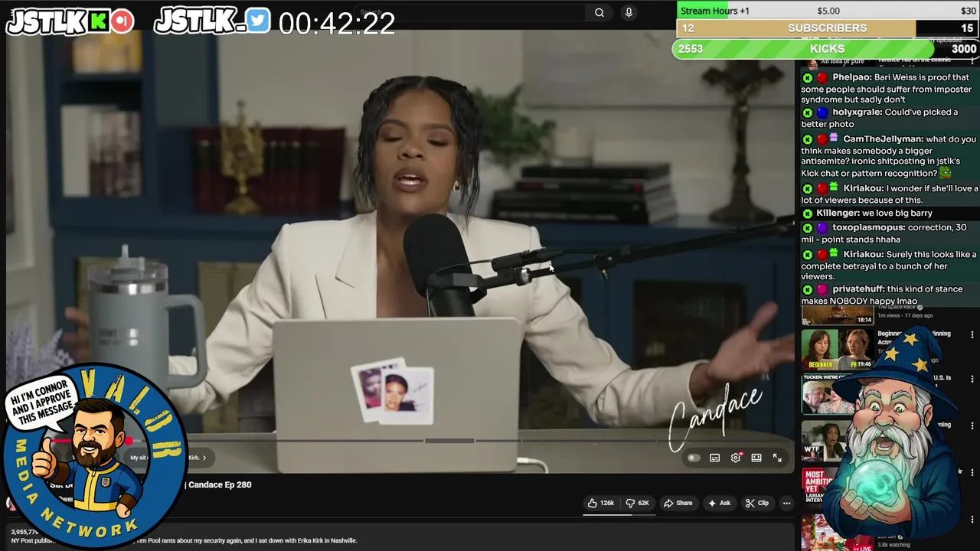Image resolution: width=980 pixels, height=551 pixels.
Task: Toggle the autoplay switch in player
Action: pos(694,458)
